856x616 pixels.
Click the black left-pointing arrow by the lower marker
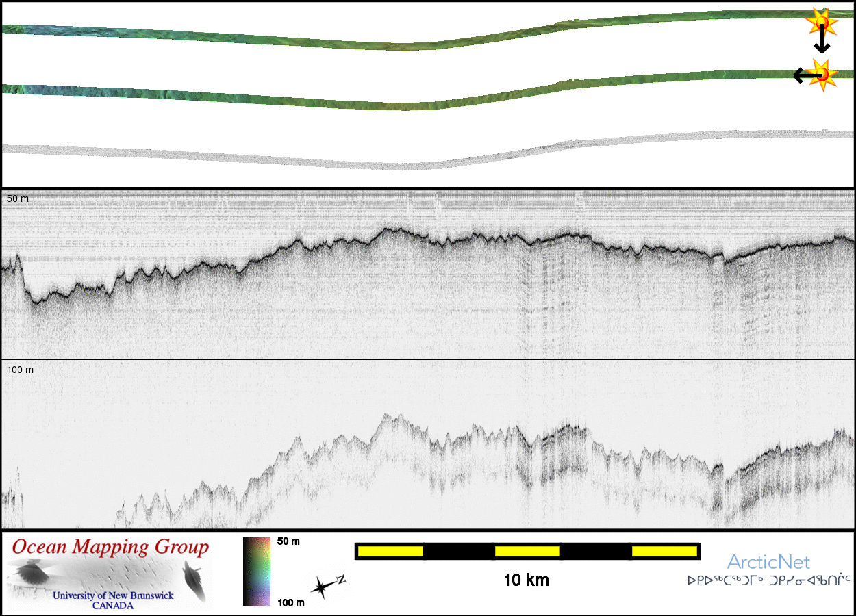coord(803,75)
